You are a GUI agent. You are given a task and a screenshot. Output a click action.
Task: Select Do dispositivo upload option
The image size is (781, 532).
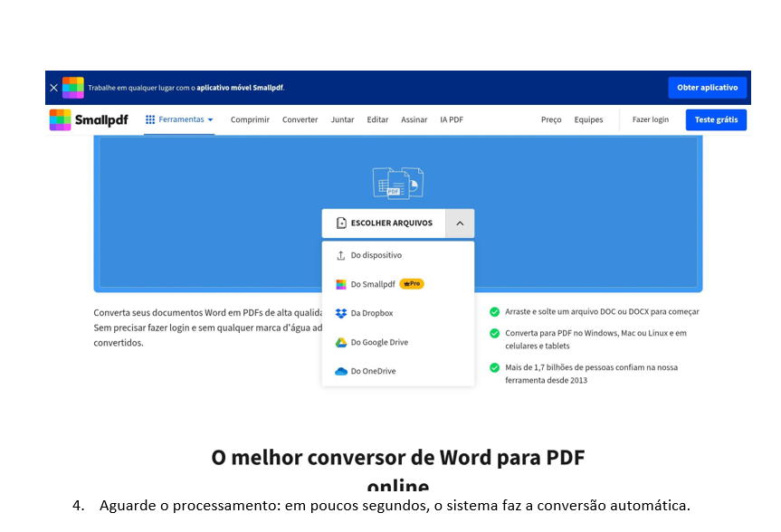(376, 255)
